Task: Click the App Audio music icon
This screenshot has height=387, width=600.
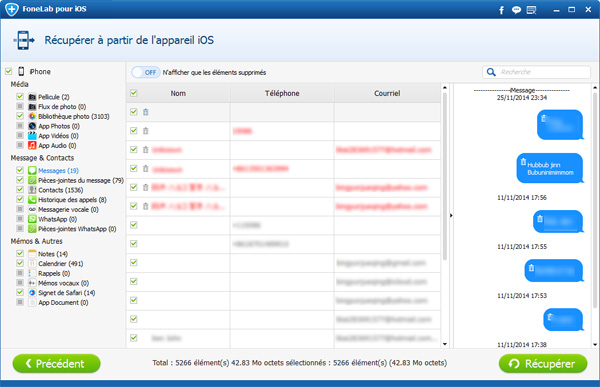Action: coord(32,145)
